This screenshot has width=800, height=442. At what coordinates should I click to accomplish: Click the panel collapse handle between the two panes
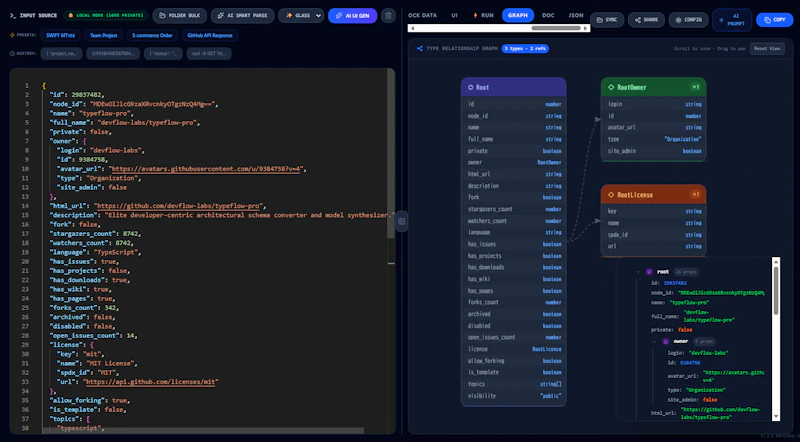pos(402,221)
